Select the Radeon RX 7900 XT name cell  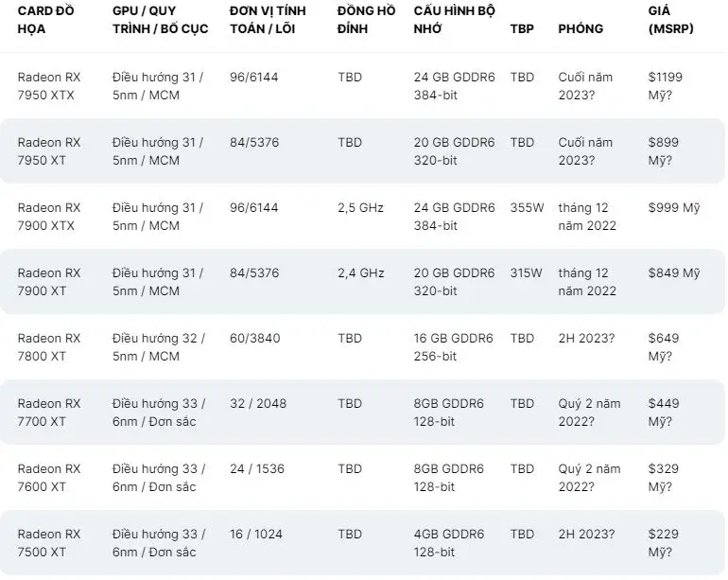click(49, 282)
